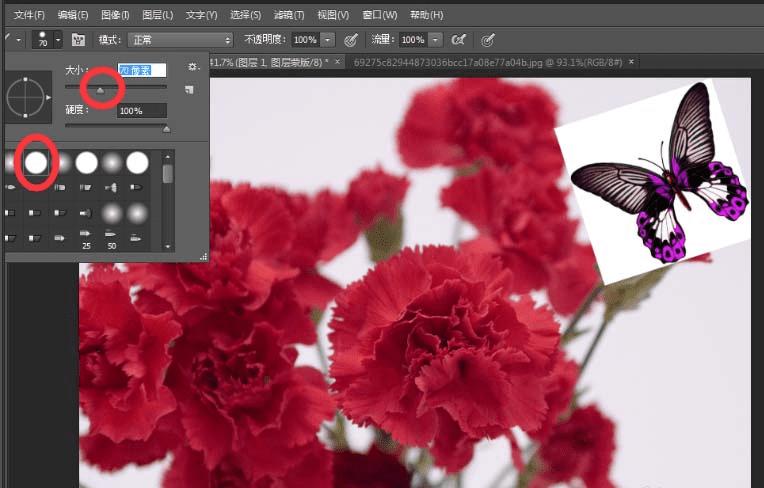This screenshot has width=764, height=488.
Task: Select the brush preset labeled 25
Action: [86, 236]
